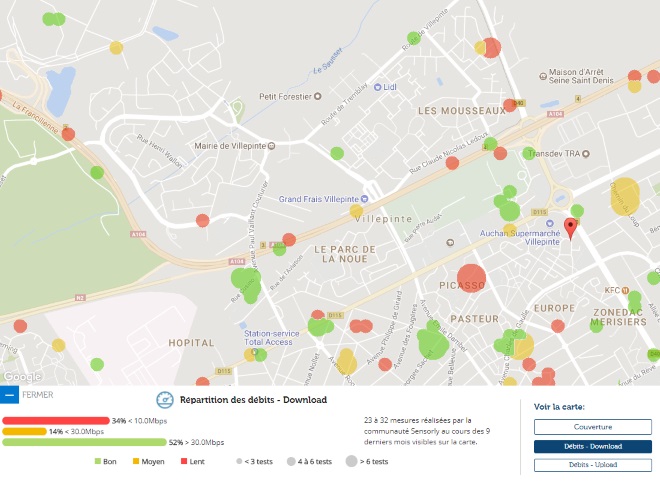Click the large yellow circle at Chemin du Loup
This screenshot has height=487, width=660.
625,197
